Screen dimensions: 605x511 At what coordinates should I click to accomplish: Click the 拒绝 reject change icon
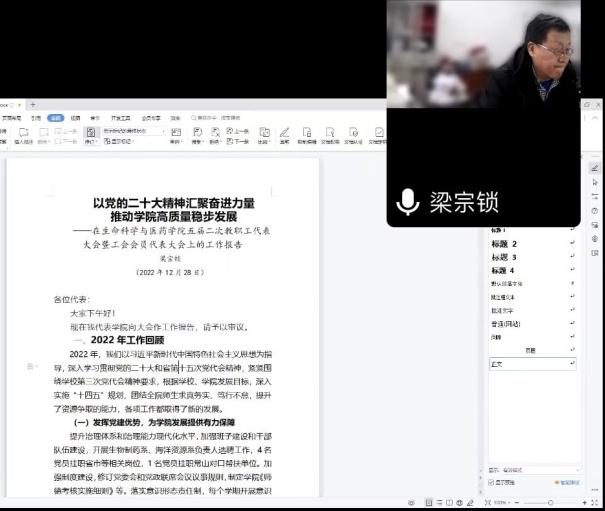[215, 136]
